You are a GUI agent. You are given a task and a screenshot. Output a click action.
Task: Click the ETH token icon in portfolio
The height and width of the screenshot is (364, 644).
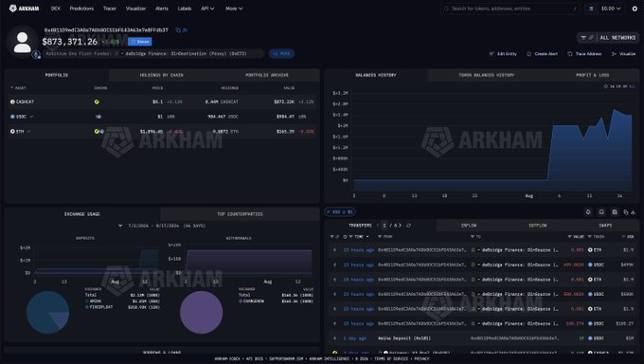pyautogui.click(x=12, y=131)
